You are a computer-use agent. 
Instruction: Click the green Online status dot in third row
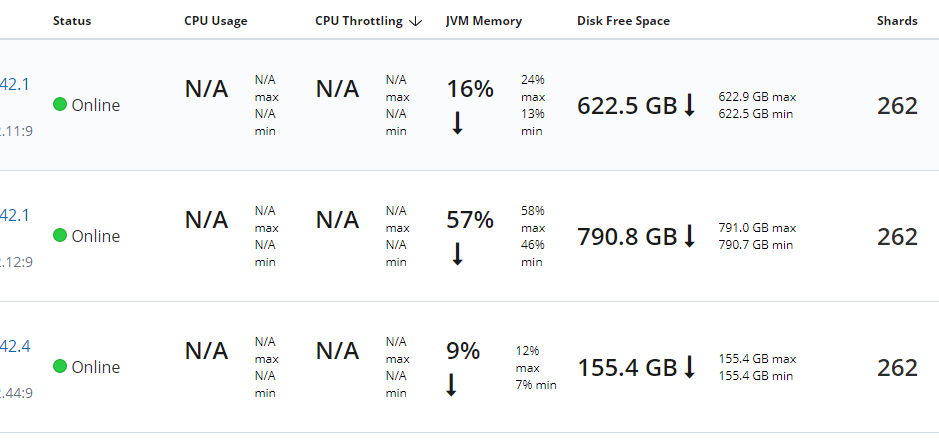59,366
